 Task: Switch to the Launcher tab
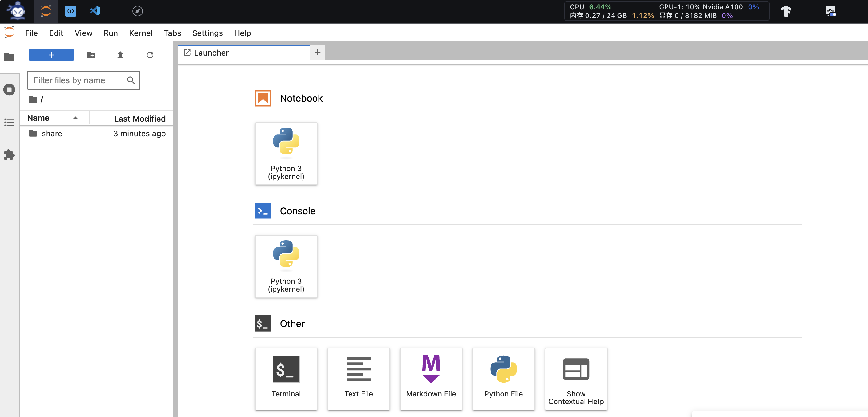pyautogui.click(x=211, y=53)
